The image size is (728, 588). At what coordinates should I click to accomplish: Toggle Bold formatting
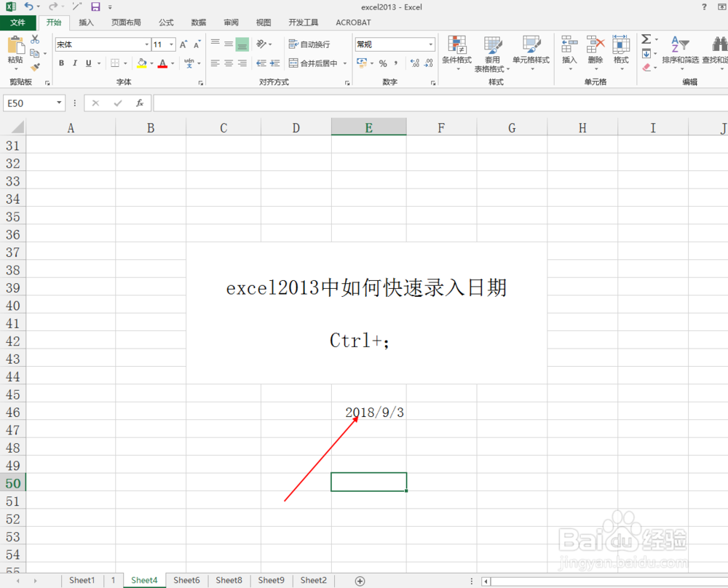click(x=61, y=63)
